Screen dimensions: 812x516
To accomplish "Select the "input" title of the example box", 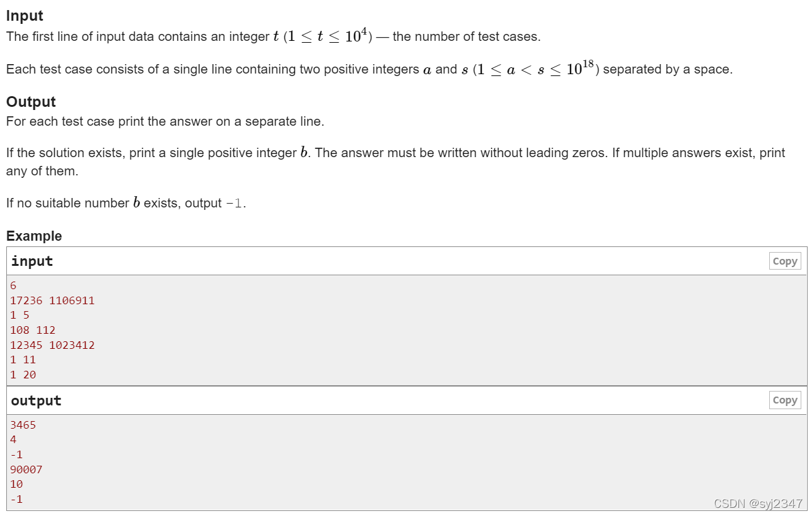I will pyautogui.click(x=32, y=261).
